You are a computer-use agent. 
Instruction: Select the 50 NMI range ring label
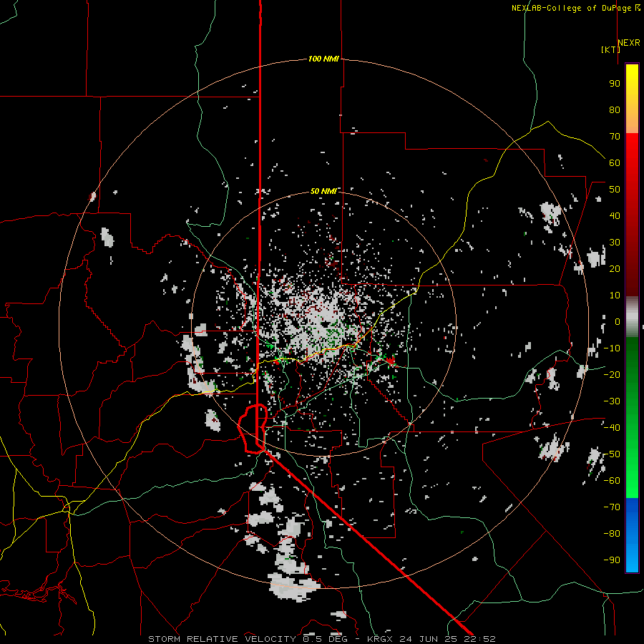click(x=323, y=191)
